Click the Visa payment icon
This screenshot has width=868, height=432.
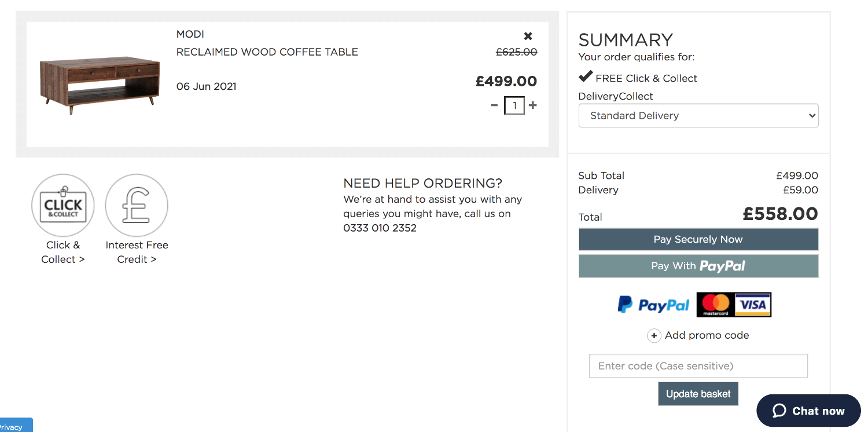click(752, 304)
